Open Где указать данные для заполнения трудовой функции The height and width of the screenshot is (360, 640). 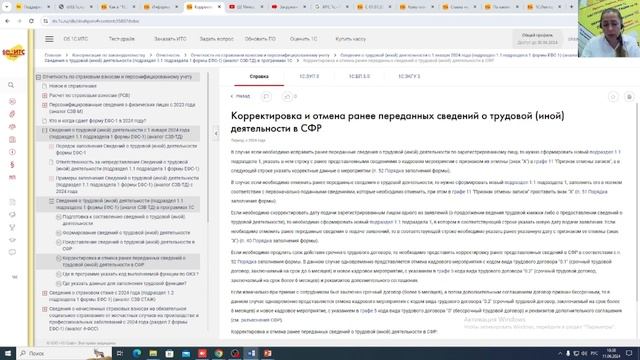point(124,283)
